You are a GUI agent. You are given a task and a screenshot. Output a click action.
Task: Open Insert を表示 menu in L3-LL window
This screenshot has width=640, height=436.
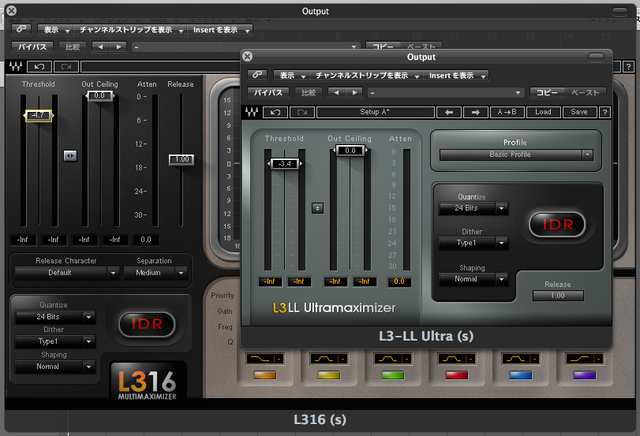(456, 75)
